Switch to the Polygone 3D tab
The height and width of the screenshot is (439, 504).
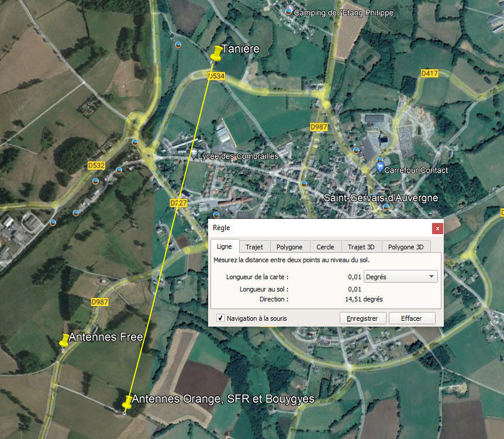coord(406,247)
